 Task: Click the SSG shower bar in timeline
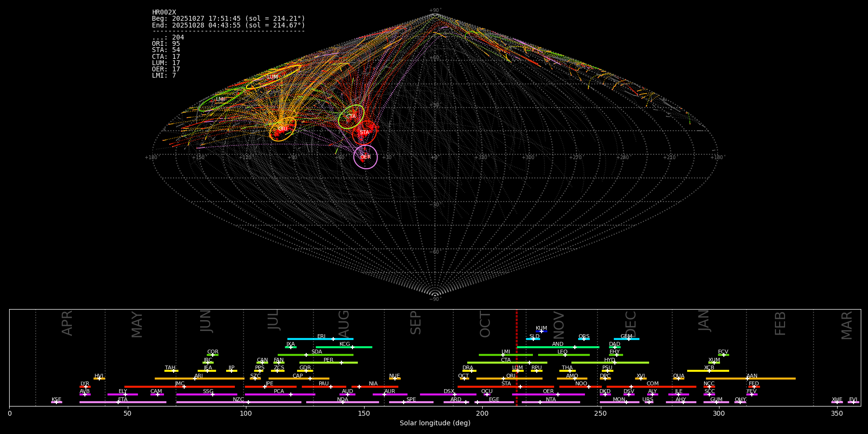(x=206, y=394)
